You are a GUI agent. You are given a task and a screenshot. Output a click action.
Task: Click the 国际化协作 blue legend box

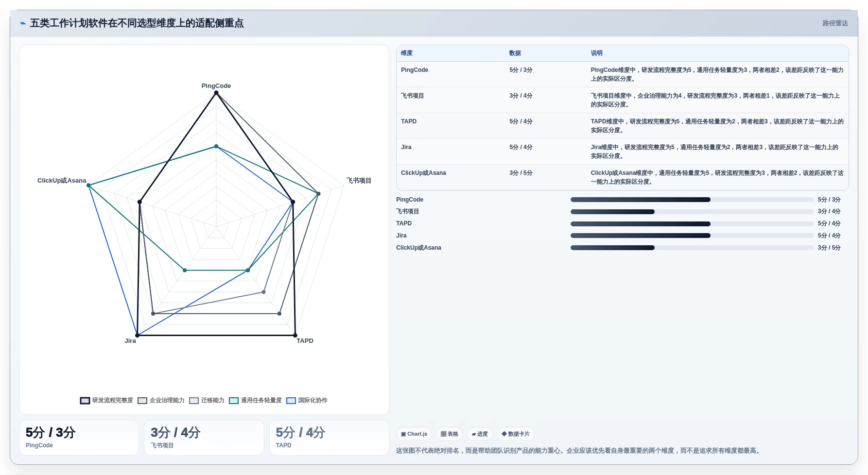[x=291, y=401]
